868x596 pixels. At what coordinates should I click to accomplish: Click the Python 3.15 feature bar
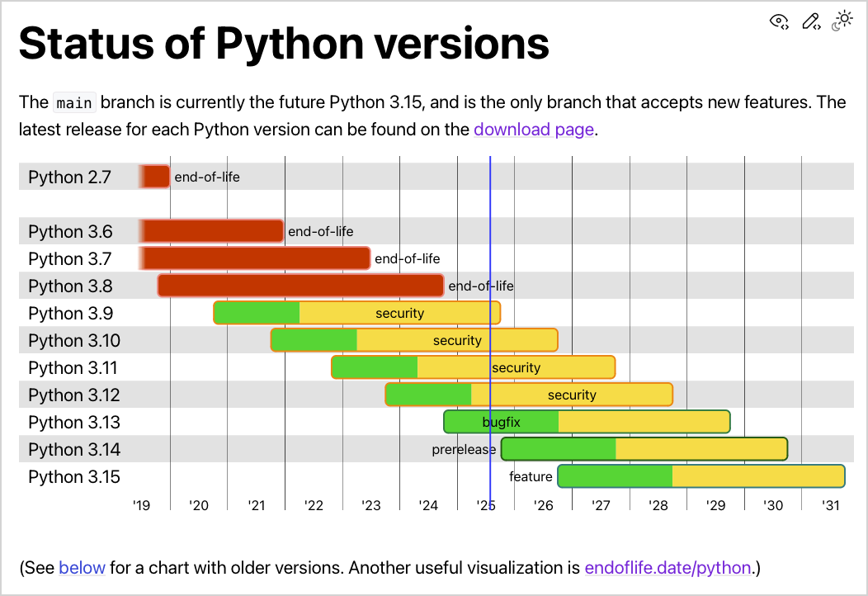point(701,476)
